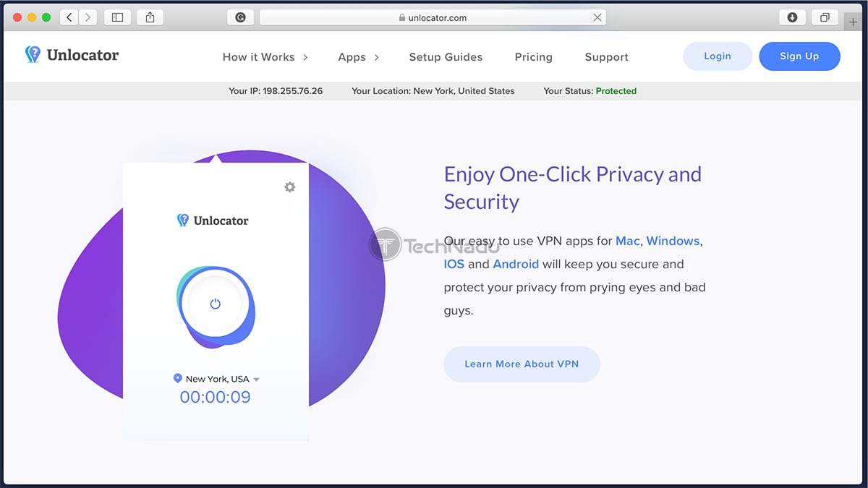Select the Pricing menu item

pos(533,57)
